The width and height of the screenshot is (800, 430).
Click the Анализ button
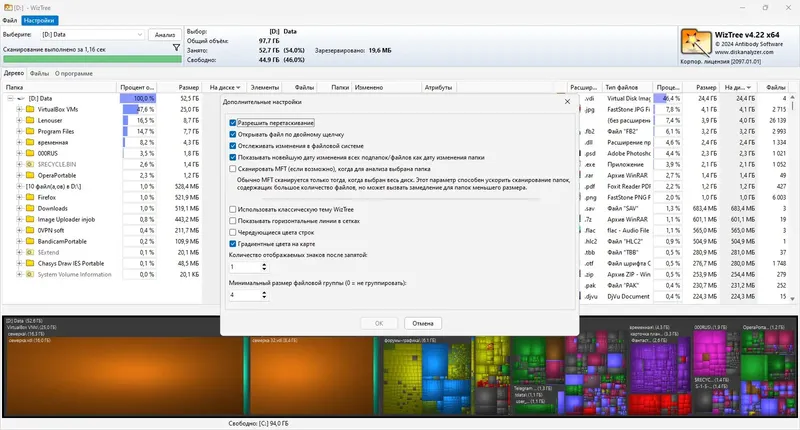[165, 35]
